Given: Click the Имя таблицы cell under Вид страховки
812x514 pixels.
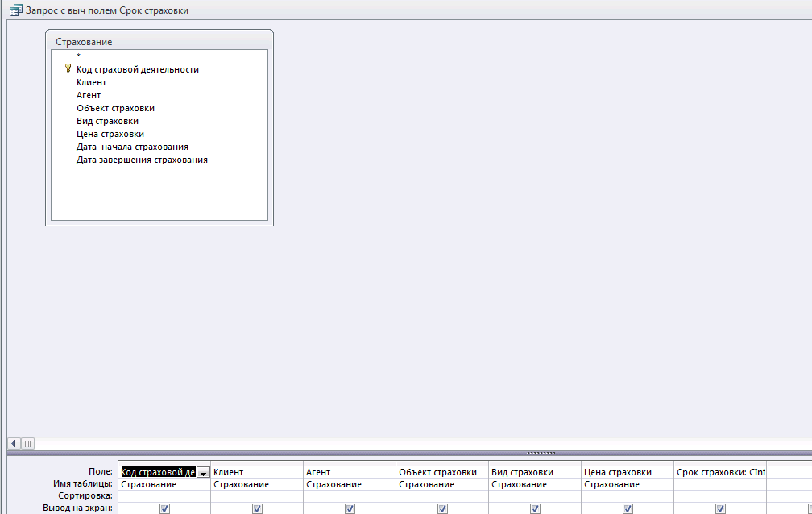Looking at the screenshot, I should pyautogui.click(x=534, y=484).
